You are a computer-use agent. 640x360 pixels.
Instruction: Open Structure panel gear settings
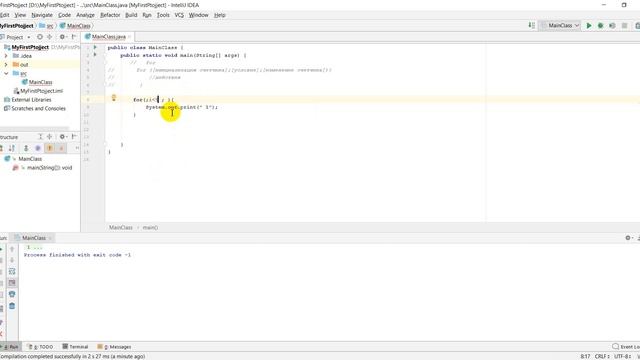[62, 137]
